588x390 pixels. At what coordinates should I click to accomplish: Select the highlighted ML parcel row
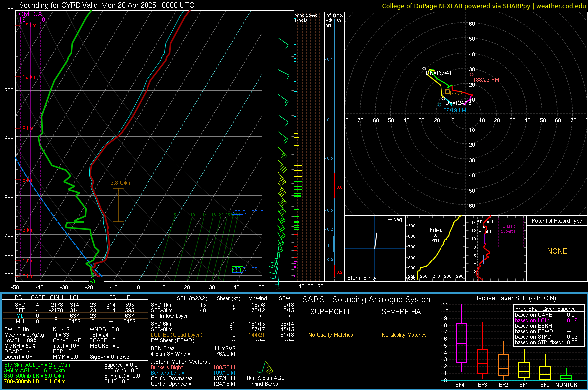click(x=75, y=316)
